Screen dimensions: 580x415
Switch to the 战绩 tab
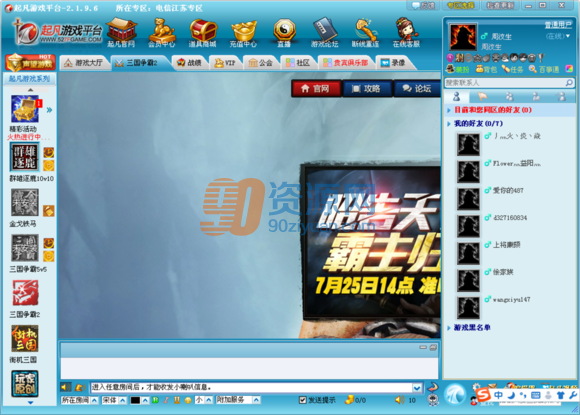click(189, 63)
